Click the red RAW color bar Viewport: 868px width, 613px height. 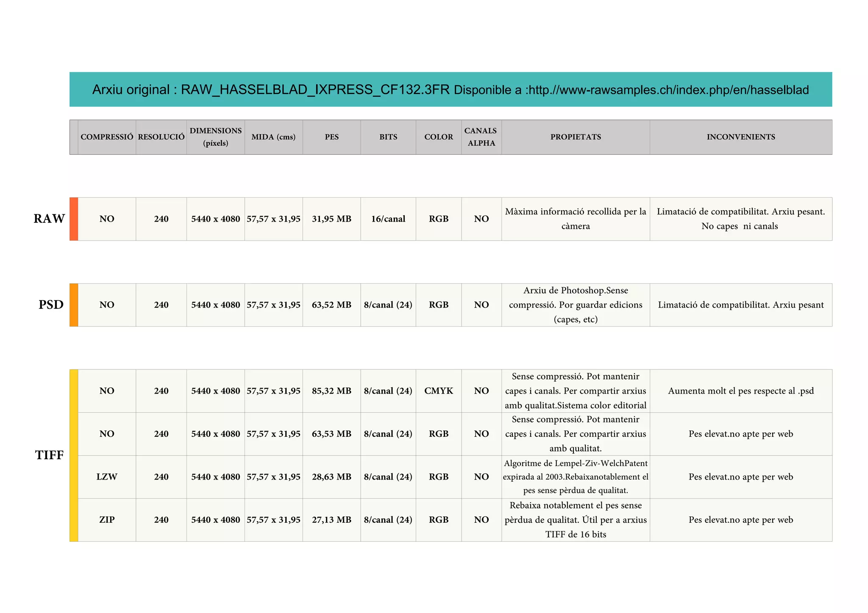(x=74, y=219)
